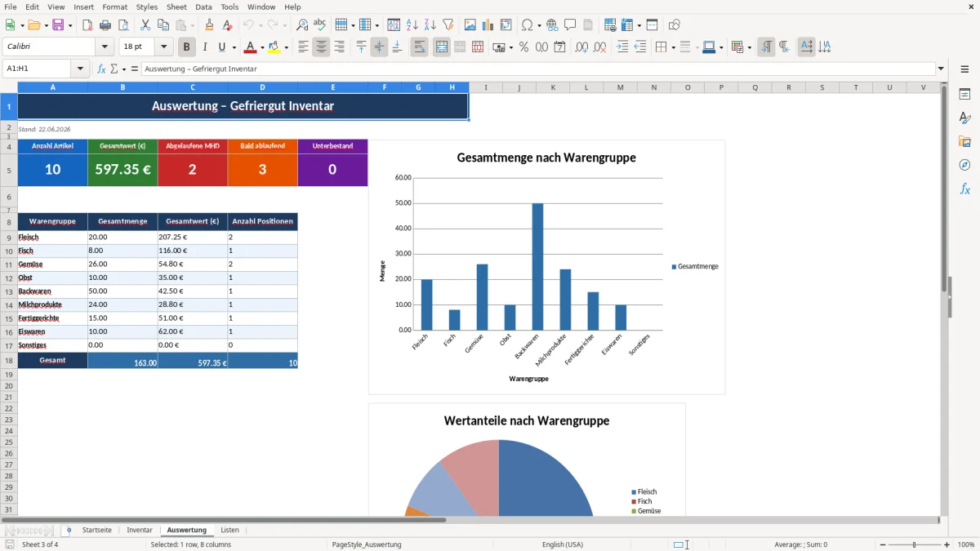980x551 pixels.
Task: Insert a pivot table
Action: tap(506, 25)
